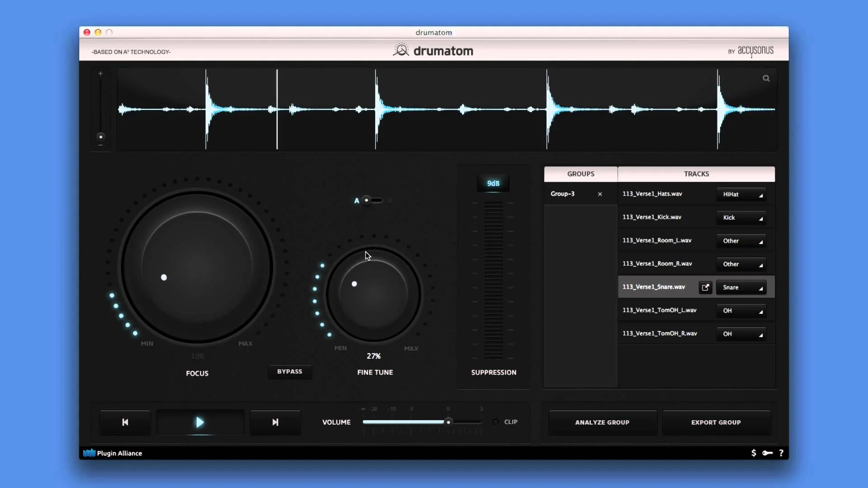Click the waveform search magnifier icon
The image size is (868, 488).
[x=766, y=78]
